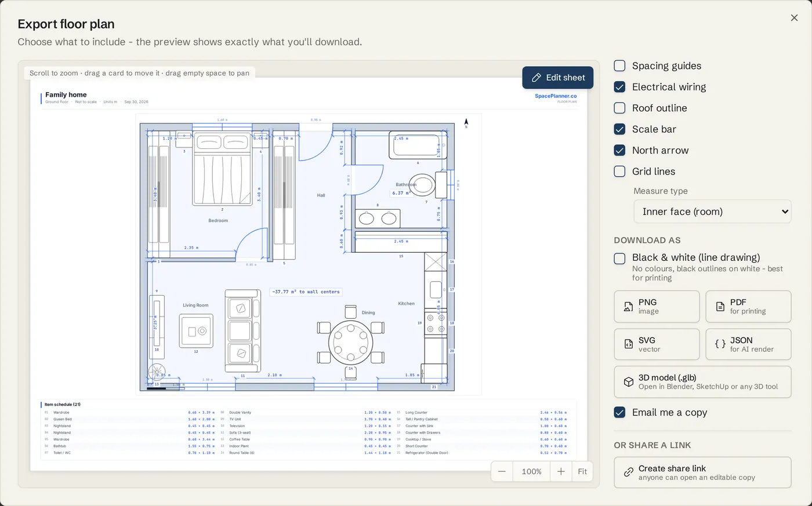Click the JSON curly braces icon
The width and height of the screenshot is (812, 506).
tap(720, 344)
